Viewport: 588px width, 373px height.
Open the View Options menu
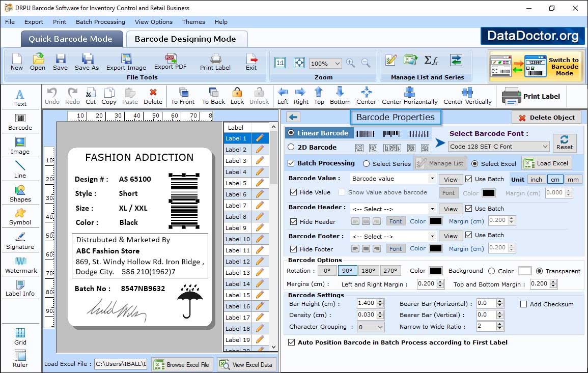point(154,22)
